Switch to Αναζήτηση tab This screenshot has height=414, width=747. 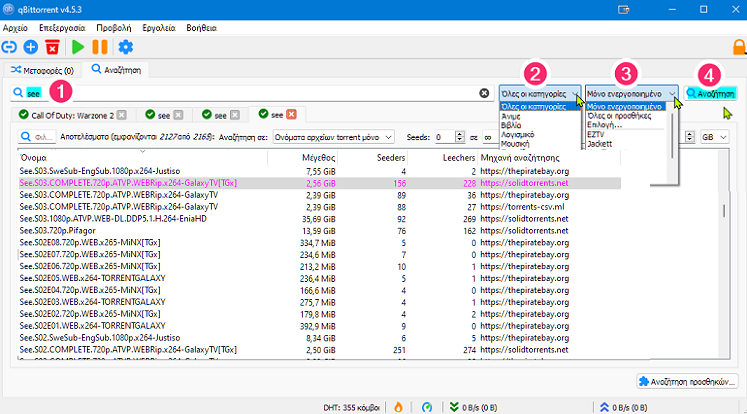(x=116, y=70)
